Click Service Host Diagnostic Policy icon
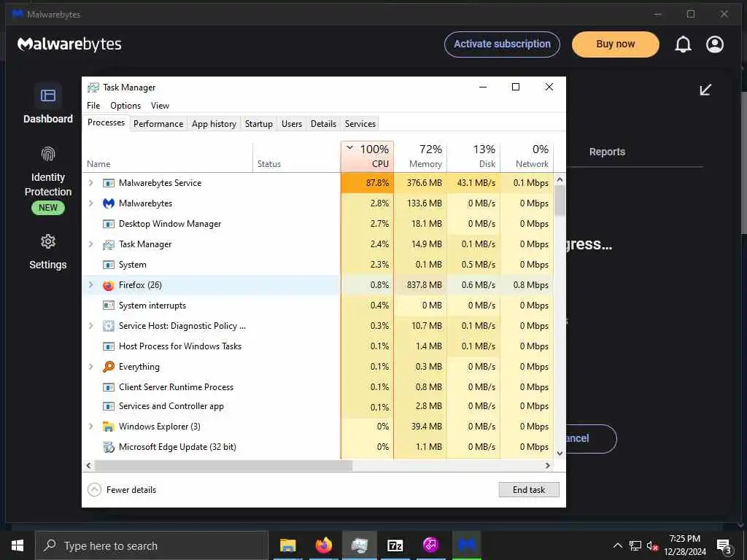747x560 pixels. point(109,326)
